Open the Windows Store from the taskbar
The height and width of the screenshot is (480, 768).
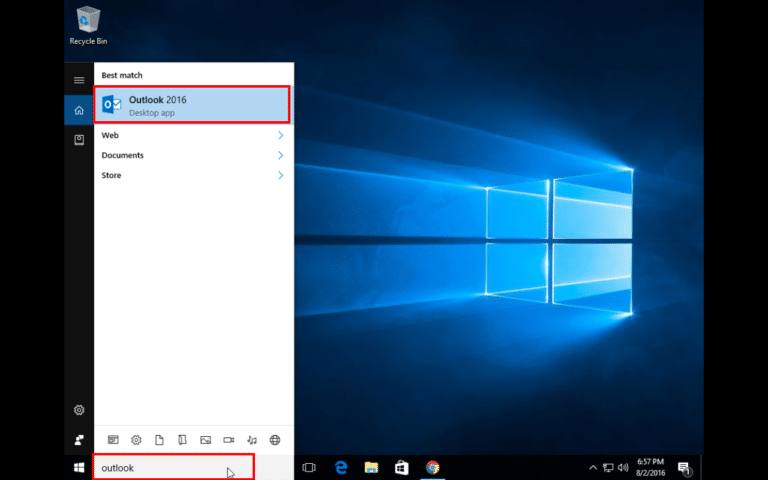(x=402, y=468)
